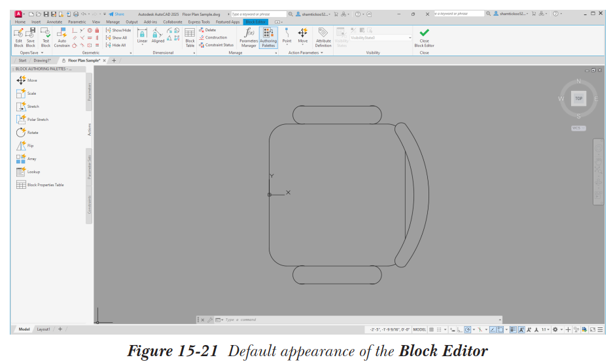Open the Constraints palette tab
The image size is (613, 364).
[x=89, y=205]
